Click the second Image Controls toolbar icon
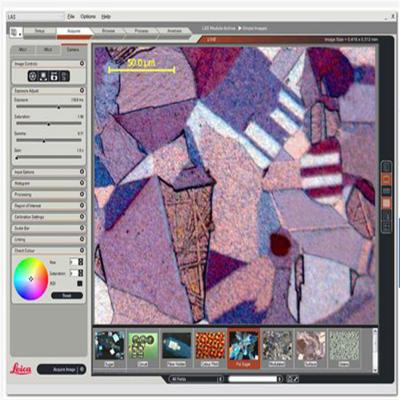This screenshot has height=400, width=400. pos(43,76)
